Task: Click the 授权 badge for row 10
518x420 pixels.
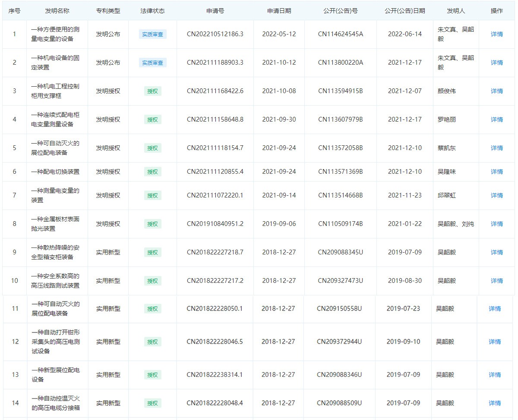Action: (152, 281)
